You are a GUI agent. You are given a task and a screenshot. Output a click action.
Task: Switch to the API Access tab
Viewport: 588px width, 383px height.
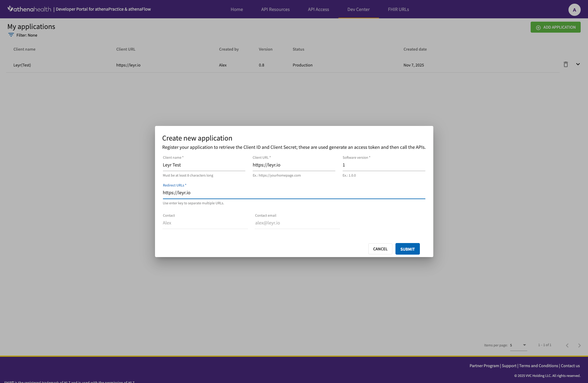click(318, 9)
